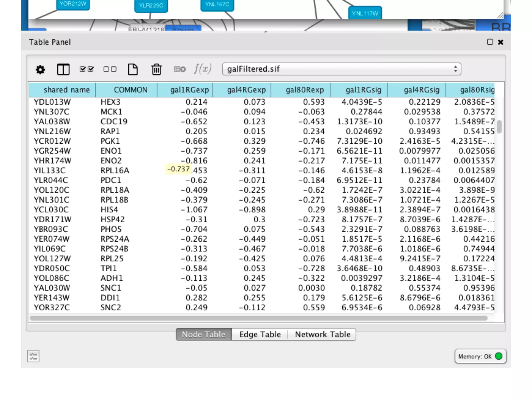Open table options gear menu
532x399 pixels.
coord(40,69)
